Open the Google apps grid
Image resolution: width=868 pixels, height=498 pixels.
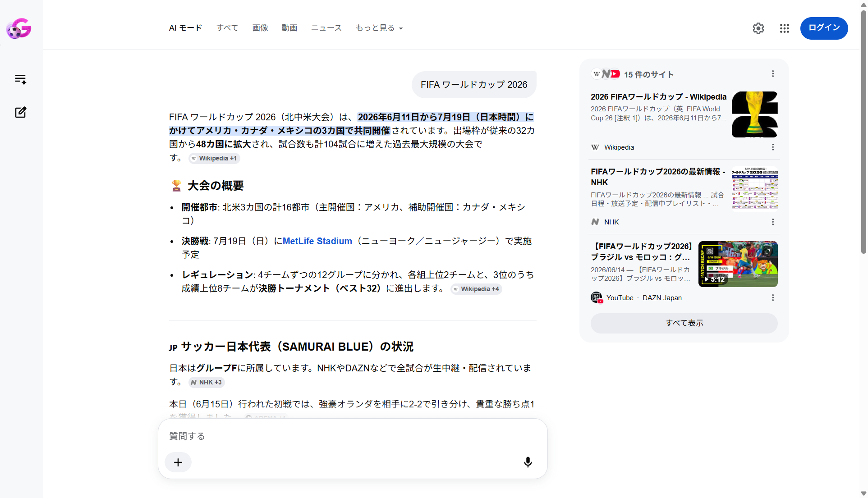(785, 28)
